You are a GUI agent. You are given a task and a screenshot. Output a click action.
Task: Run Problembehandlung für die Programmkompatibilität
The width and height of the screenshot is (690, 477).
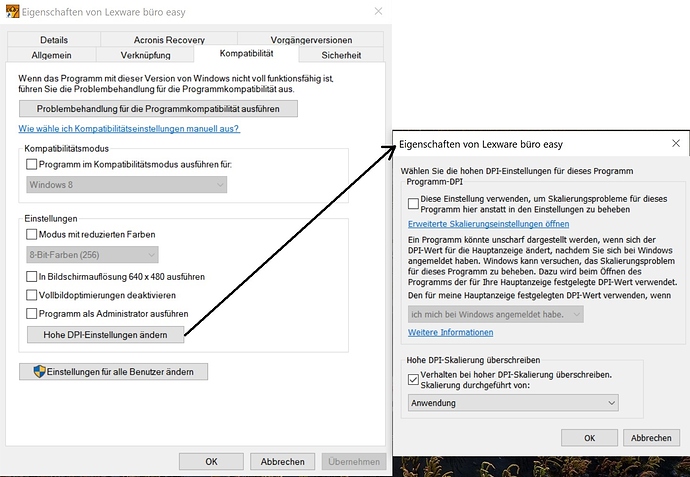pos(158,109)
